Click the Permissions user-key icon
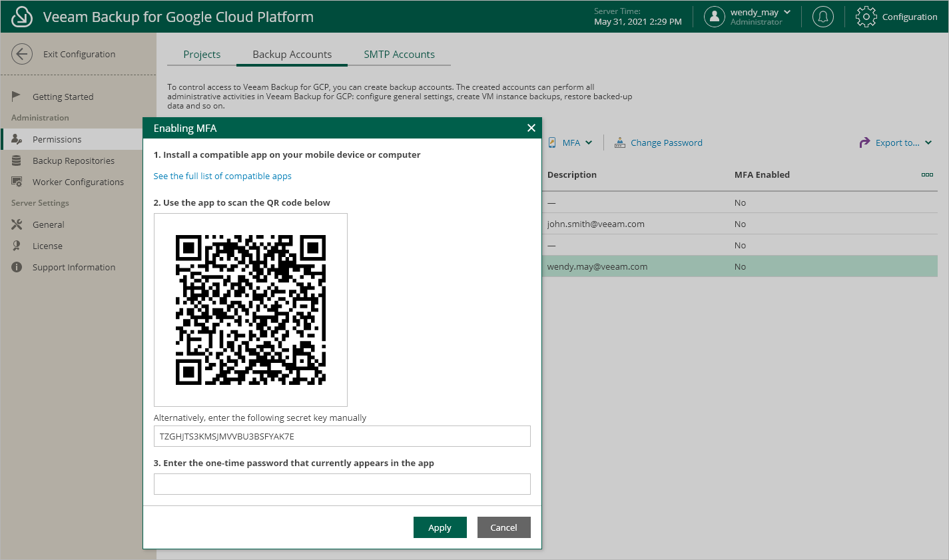949x560 pixels. pos(17,139)
